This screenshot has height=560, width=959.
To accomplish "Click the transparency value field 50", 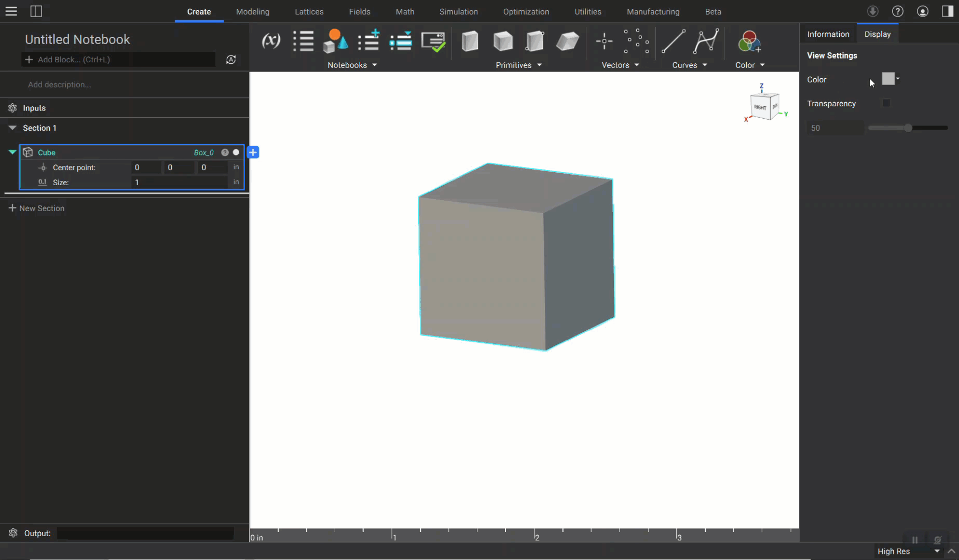I will [x=834, y=128].
